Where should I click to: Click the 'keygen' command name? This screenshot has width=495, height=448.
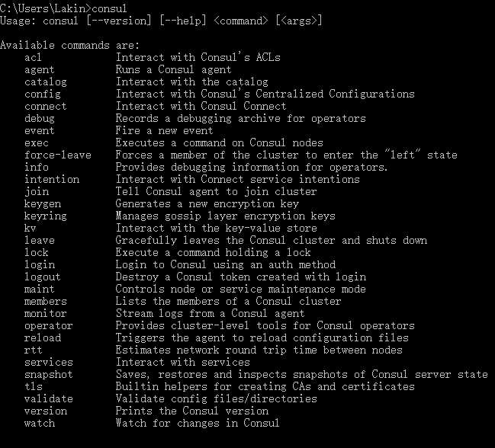(x=43, y=204)
